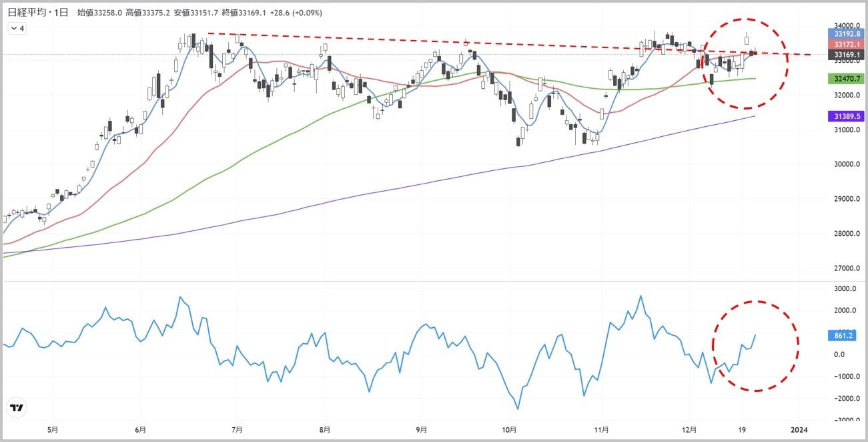Click the 日経平均・1日 symbol title
The width and height of the screenshot is (868, 442).
point(37,12)
